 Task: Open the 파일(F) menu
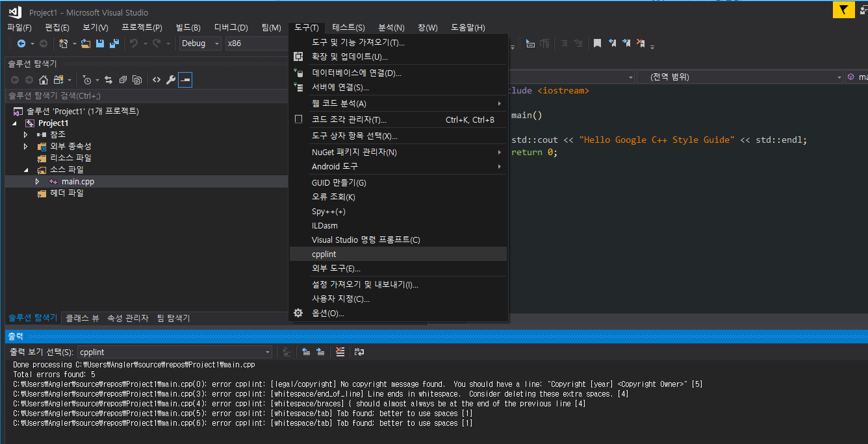[x=19, y=27]
